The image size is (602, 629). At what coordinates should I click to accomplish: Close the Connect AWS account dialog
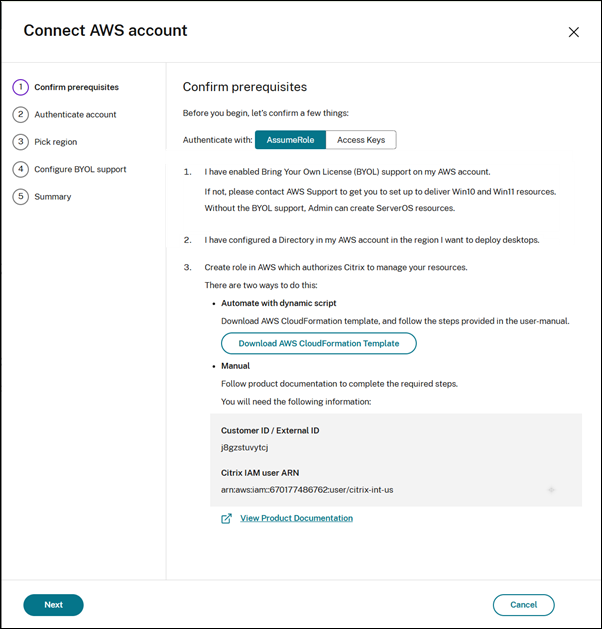[x=573, y=32]
